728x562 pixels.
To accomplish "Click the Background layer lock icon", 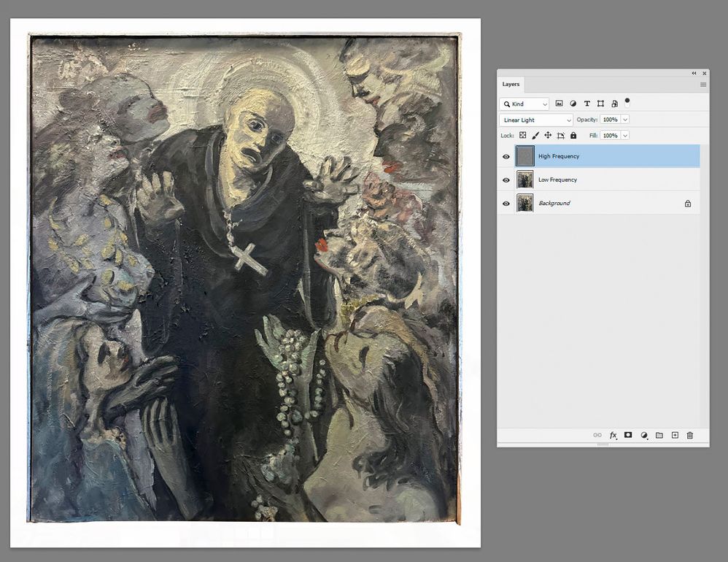I will 688,204.
